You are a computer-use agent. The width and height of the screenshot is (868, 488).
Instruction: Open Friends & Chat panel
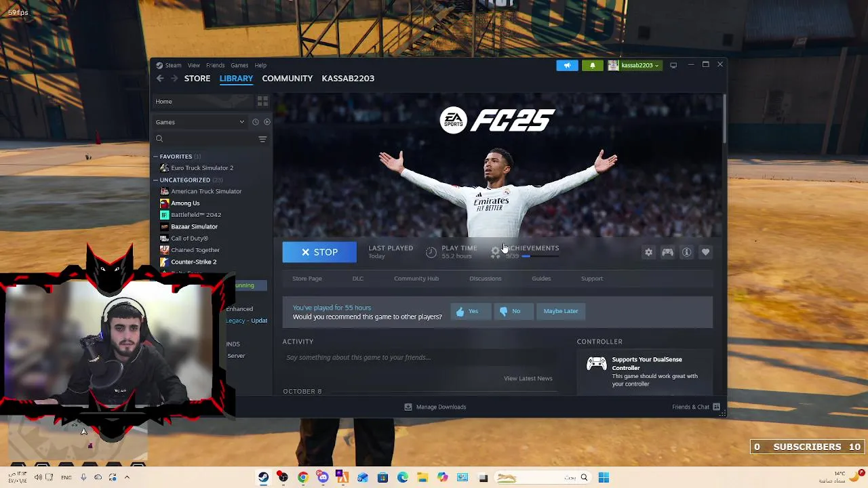click(x=696, y=407)
